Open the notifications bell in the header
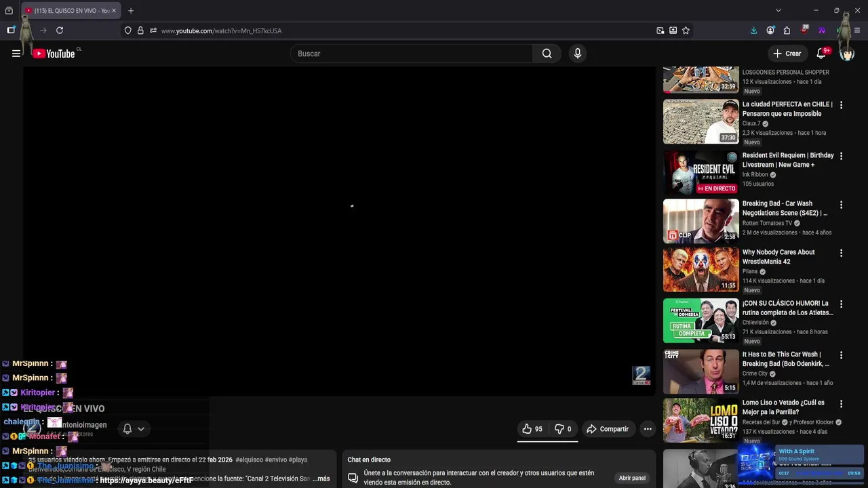This screenshot has width=868, height=488. pos(821,54)
